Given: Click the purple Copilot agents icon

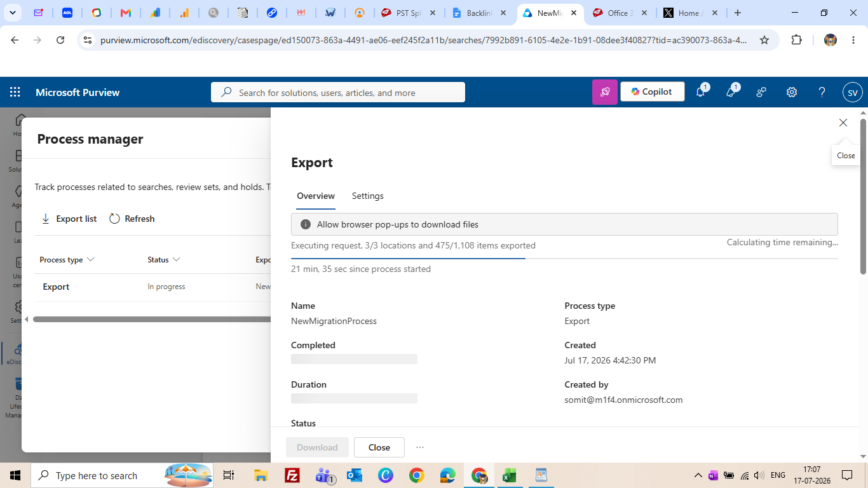Looking at the screenshot, I should [605, 92].
